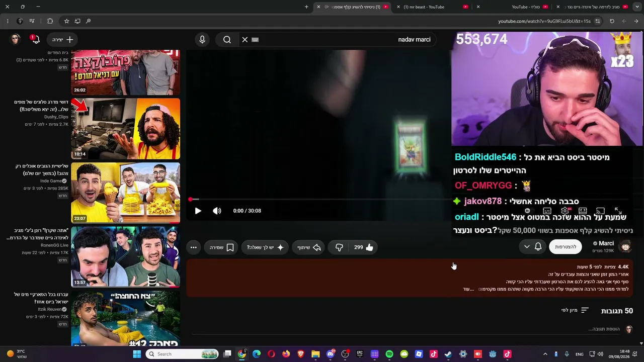The height and width of the screenshot is (362, 644).
Task: Mute the video using the speaker icon
Action: coord(217,211)
